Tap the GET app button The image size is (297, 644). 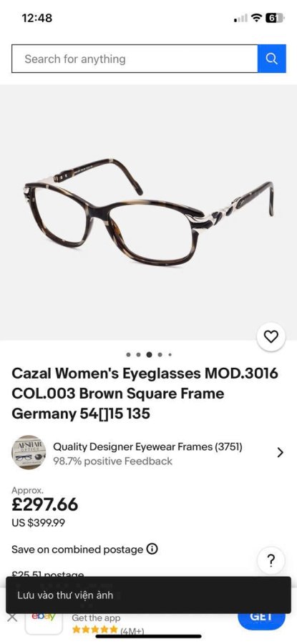[x=261, y=618]
